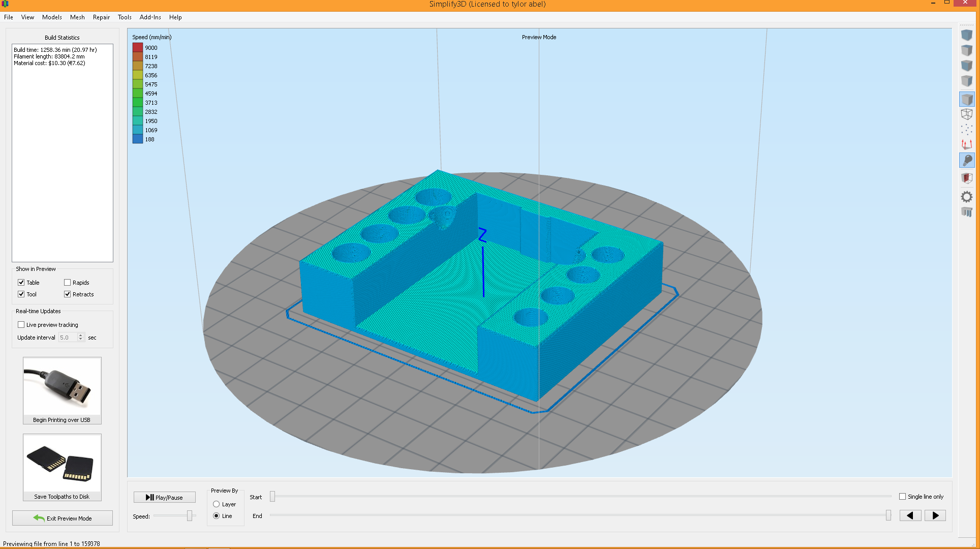Show surface normals red arrows icon
Image resolution: width=980 pixels, height=549 pixels.
(x=966, y=145)
